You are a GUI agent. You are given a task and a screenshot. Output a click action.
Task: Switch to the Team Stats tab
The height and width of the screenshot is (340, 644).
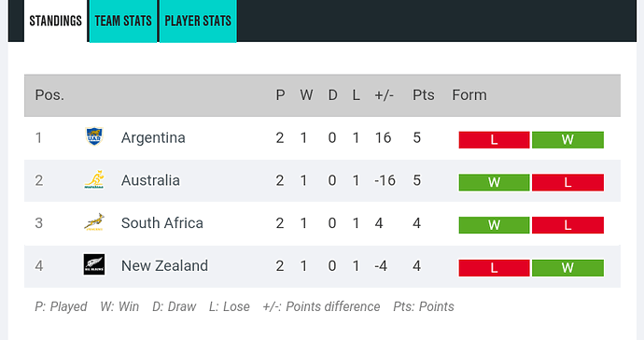pos(123,21)
